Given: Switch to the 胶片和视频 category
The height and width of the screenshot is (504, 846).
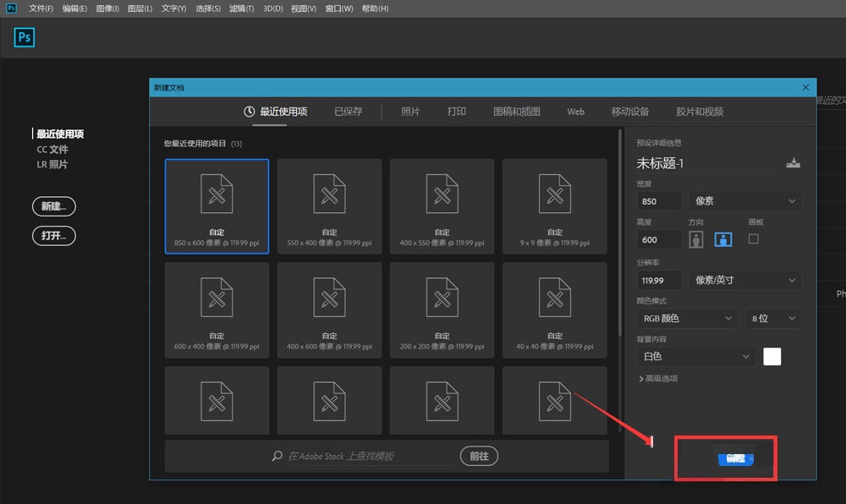Looking at the screenshot, I should 698,111.
